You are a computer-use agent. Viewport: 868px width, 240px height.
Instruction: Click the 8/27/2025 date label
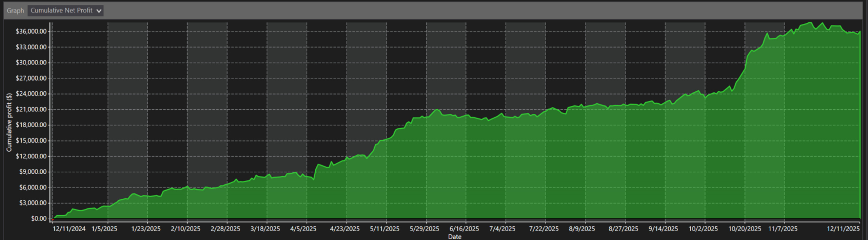(x=624, y=229)
